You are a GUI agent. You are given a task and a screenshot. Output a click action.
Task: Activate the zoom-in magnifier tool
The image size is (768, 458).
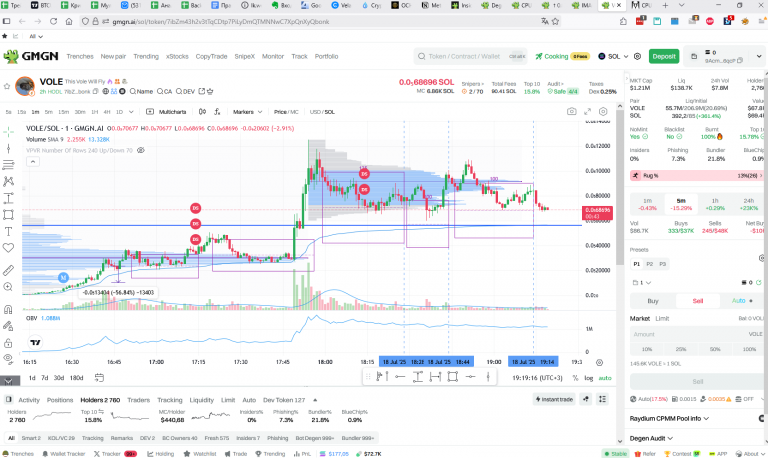8,287
